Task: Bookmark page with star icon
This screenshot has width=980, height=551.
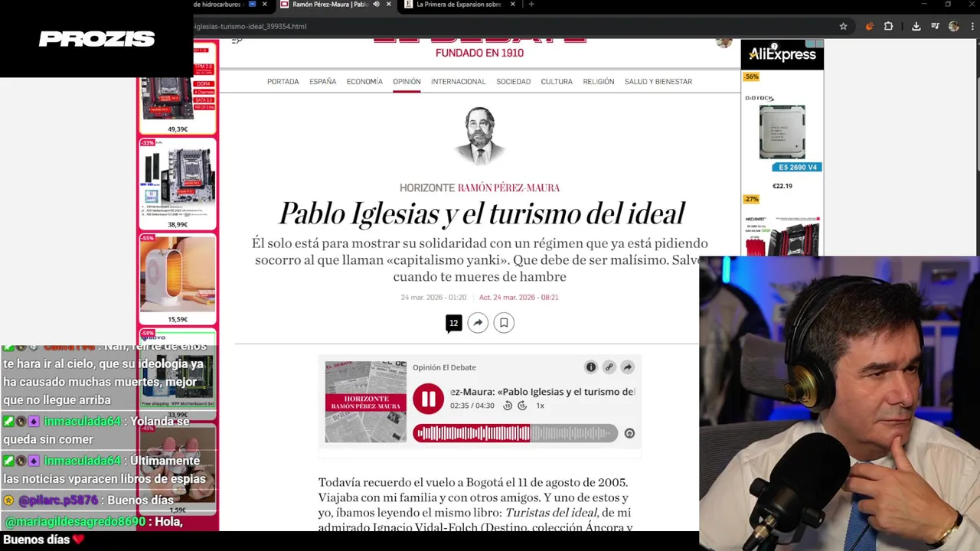Action: click(x=843, y=26)
